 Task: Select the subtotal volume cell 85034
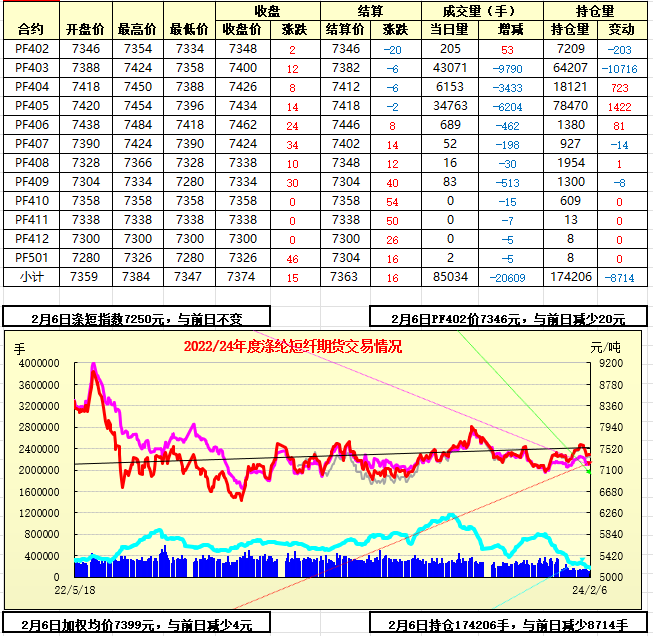point(450,276)
